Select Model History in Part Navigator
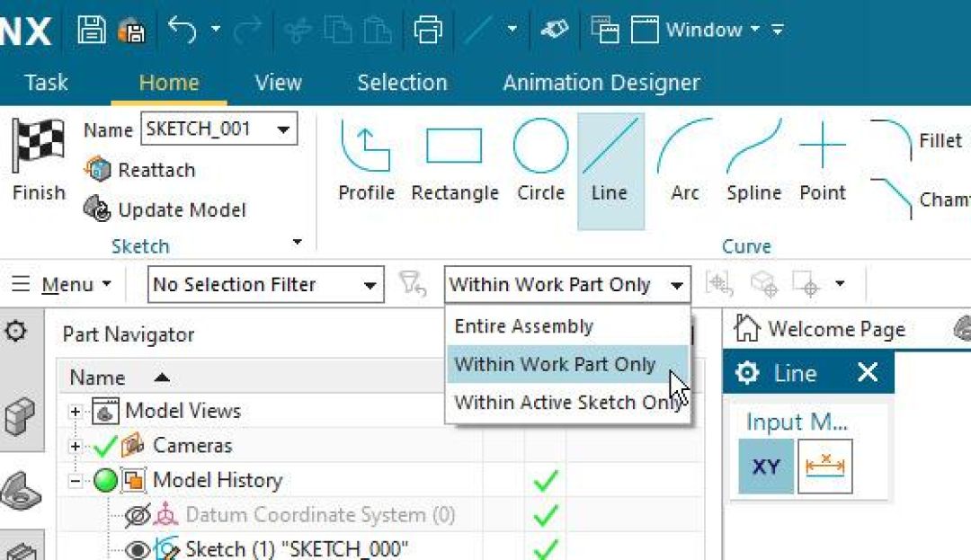The image size is (971, 560). [218, 480]
